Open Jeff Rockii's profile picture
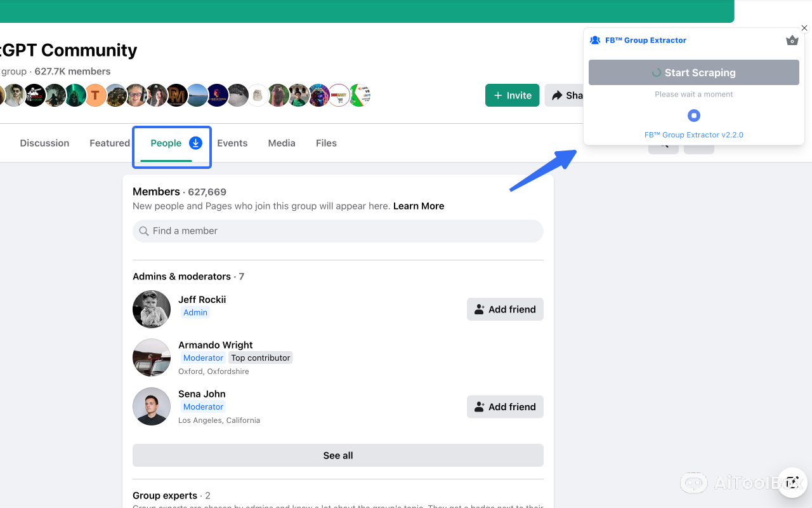This screenshot has width=812, height=508. point(151,309)
